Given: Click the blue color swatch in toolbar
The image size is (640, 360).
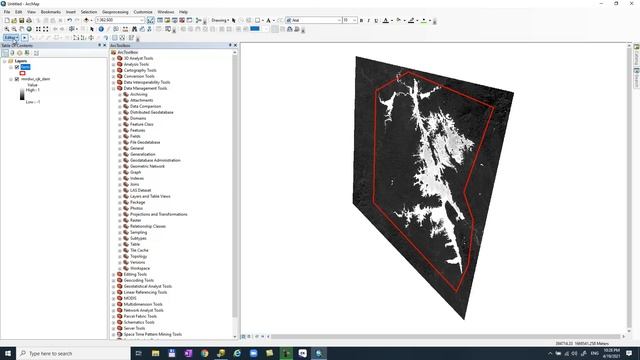Looking at the screenshot, I should click(x=255, y=29).
